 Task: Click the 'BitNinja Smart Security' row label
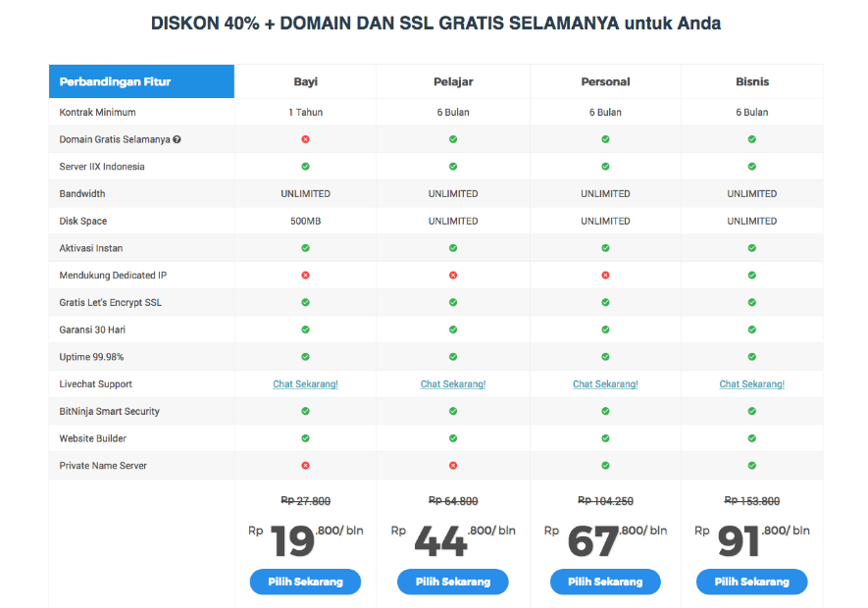109,411
